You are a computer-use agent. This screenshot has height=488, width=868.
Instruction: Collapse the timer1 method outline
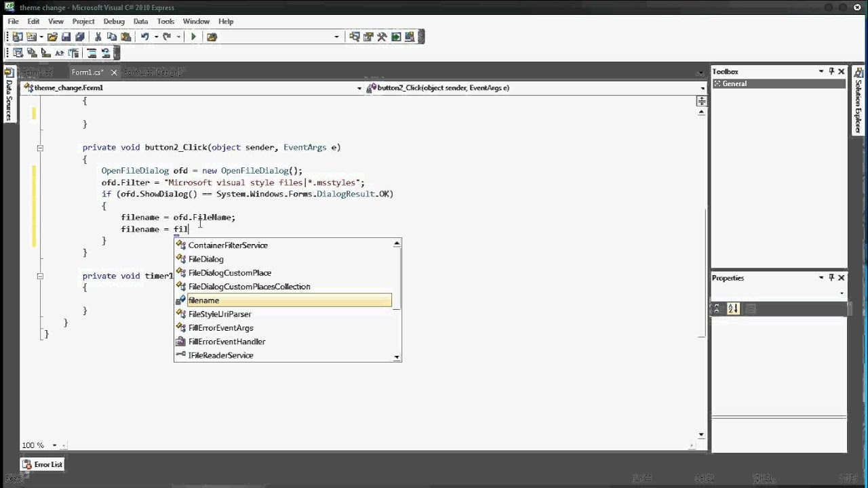click(40, 277)
